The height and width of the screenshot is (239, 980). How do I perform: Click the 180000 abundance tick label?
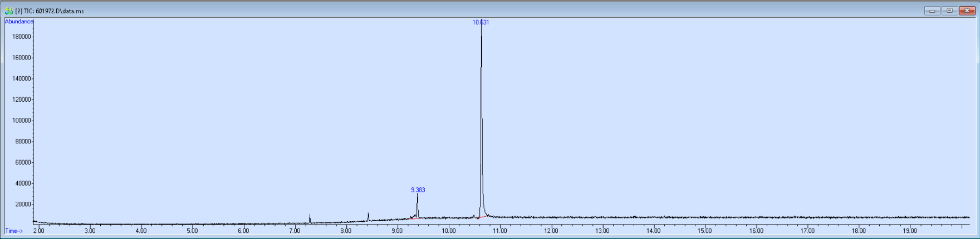[21, 37]
